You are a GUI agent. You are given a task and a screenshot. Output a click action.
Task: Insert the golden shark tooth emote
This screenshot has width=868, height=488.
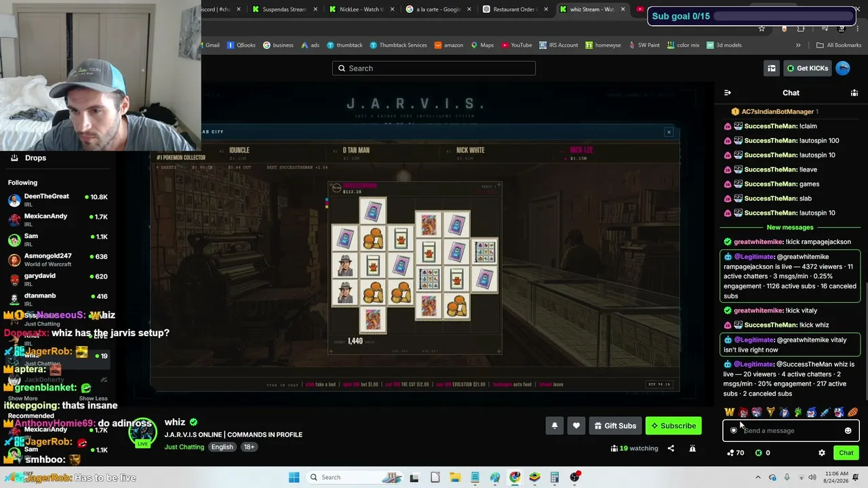pos(770,412)
